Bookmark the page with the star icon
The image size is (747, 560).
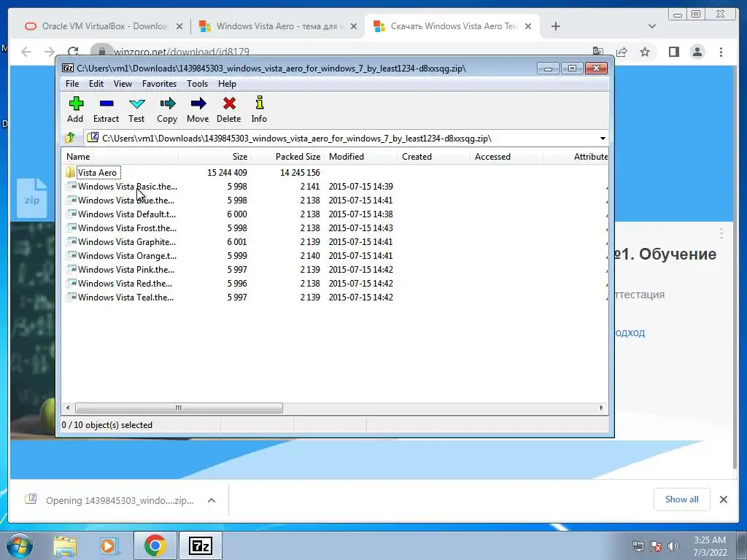(645, 52)
